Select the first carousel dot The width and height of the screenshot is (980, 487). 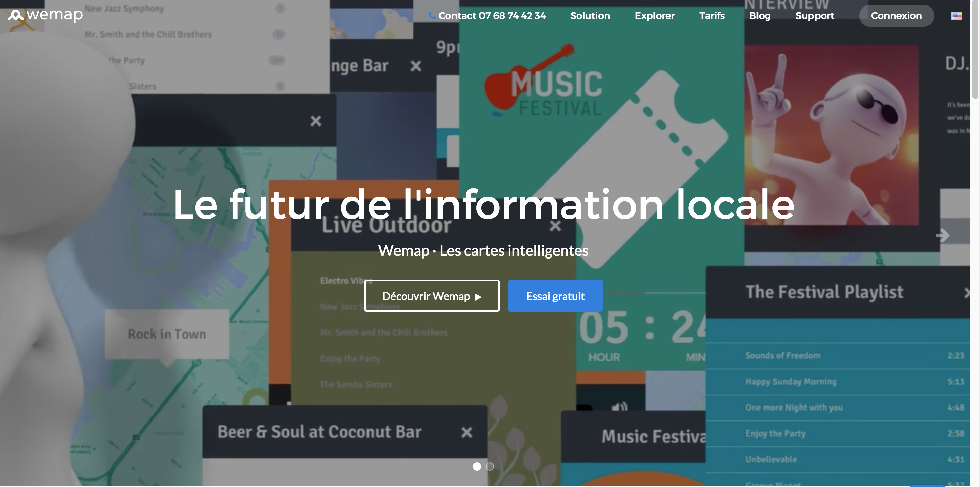tap(477, 467)
